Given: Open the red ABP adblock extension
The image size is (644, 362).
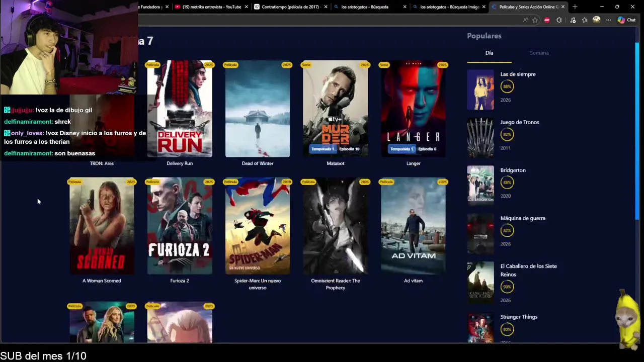Looking at the screenshot, I should pyautogui.click(x=547, y=20).
